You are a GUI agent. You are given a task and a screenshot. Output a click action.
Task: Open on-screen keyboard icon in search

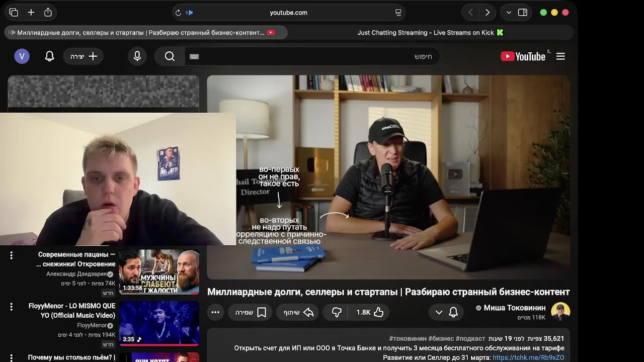[x=194, y=56]
